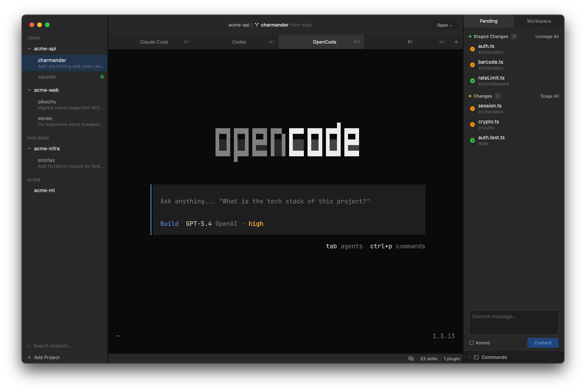586x392 pixels.
Task: Select the Pi agent tab
Action: point(410,42)
